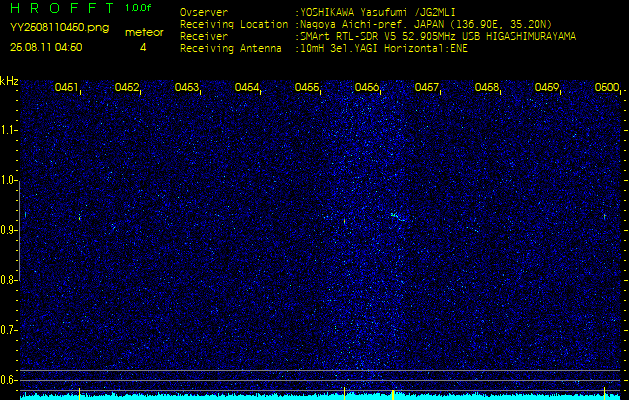This screenshot has width=629, height=400.
Task: Click the 0456 time axis label
Action: pyautogui.click(x=367, y=87)
